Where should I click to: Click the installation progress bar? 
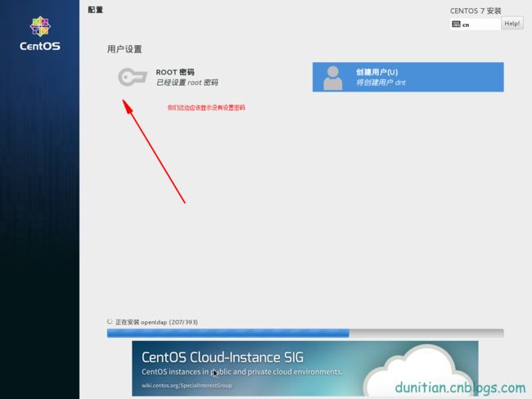305,333
